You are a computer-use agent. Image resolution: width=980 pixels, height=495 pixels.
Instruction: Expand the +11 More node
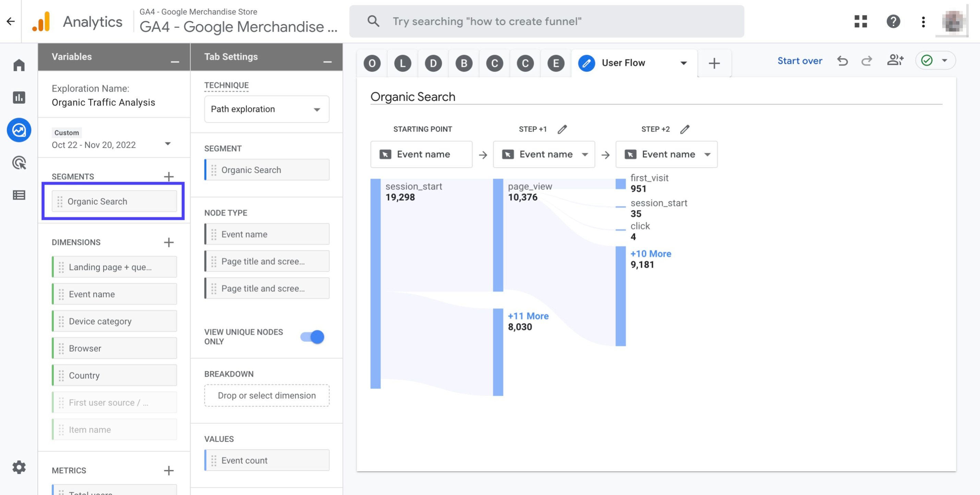click(528, 316)
